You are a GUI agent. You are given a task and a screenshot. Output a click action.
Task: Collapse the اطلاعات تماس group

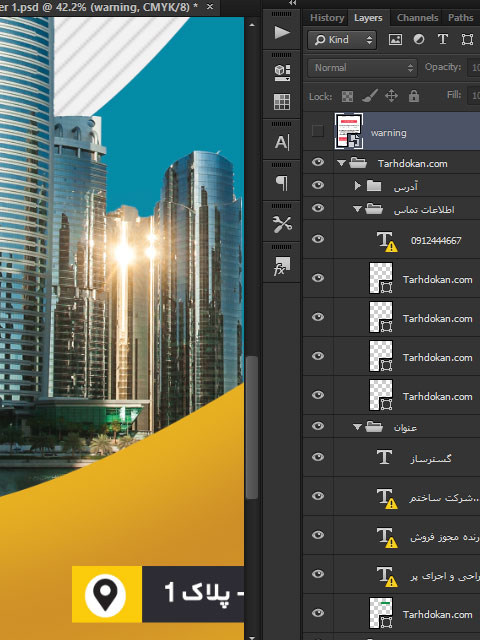[358, 209]
